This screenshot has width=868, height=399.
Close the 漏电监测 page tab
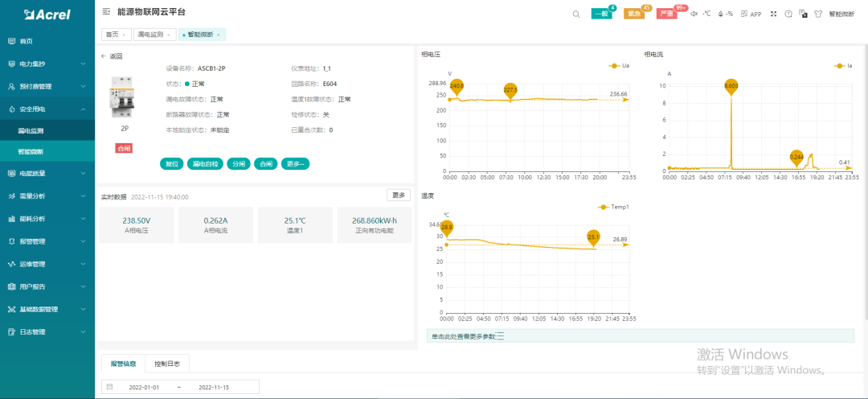pyautogui.click(x=168, y=35)
